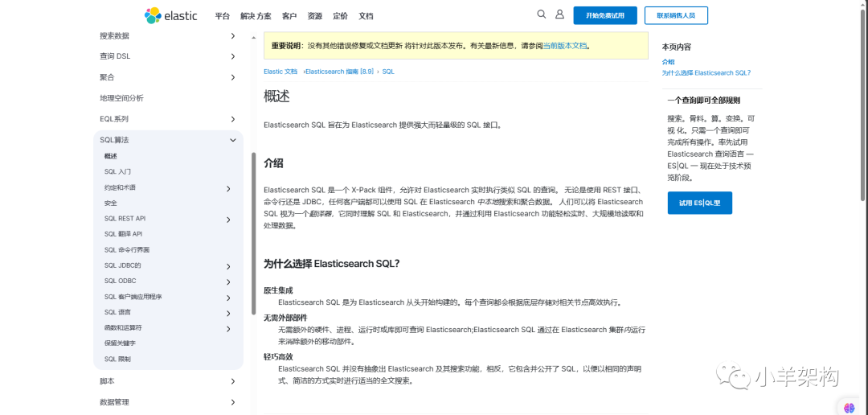Open the search magnifier icon
This screenshot has width=868, height=415.
point(542,14)
